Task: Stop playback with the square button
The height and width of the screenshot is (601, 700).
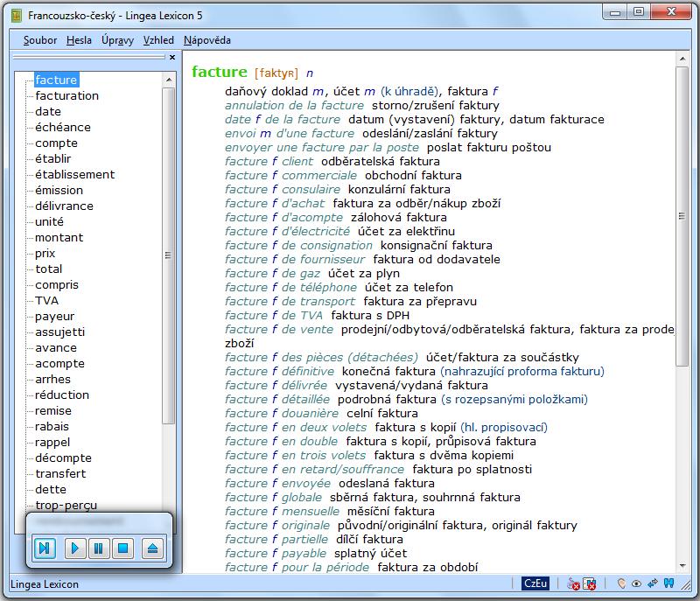Action: (x=122, y=548)
